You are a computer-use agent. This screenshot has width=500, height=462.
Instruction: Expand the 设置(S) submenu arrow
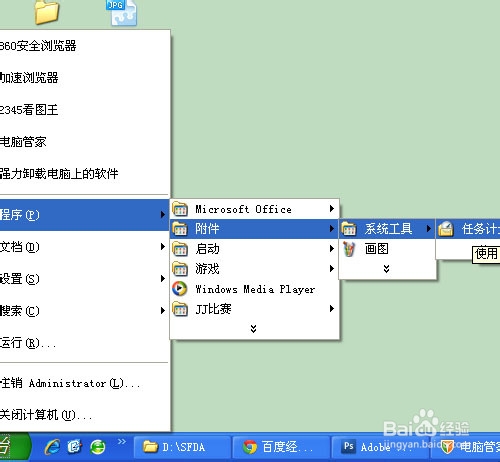tap(163, 279)
